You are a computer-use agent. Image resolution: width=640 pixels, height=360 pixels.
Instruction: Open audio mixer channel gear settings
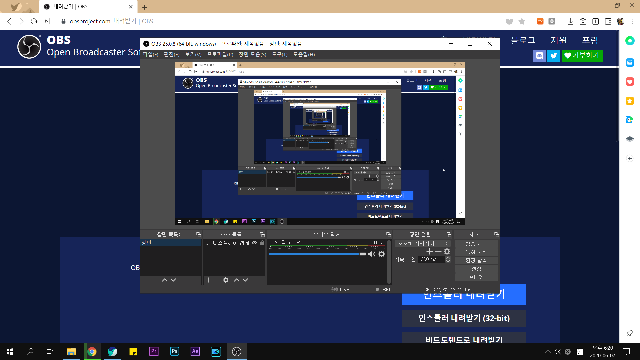[382, 254]
